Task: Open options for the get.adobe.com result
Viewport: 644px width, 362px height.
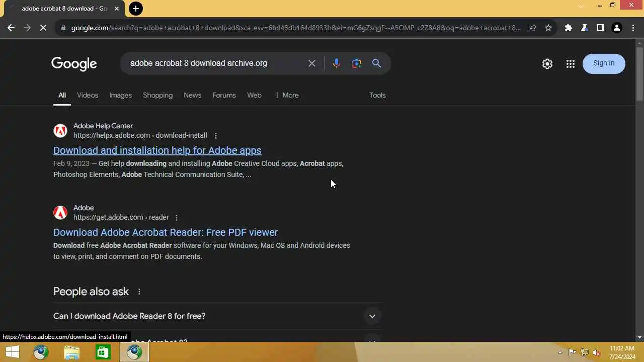Action: (177, 218)
